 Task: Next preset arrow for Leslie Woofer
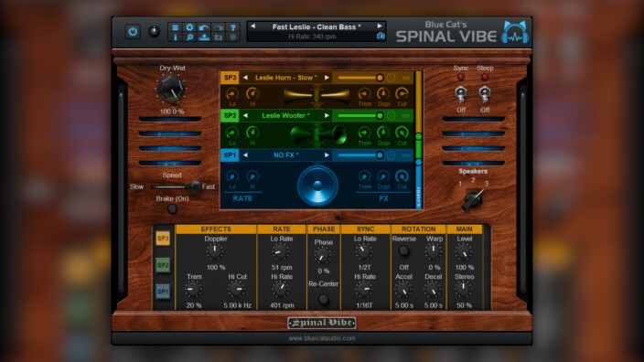tap(327, 116)
